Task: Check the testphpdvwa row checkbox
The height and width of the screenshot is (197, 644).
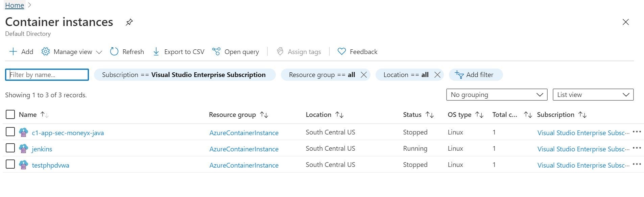Action: tap(10, 164)
